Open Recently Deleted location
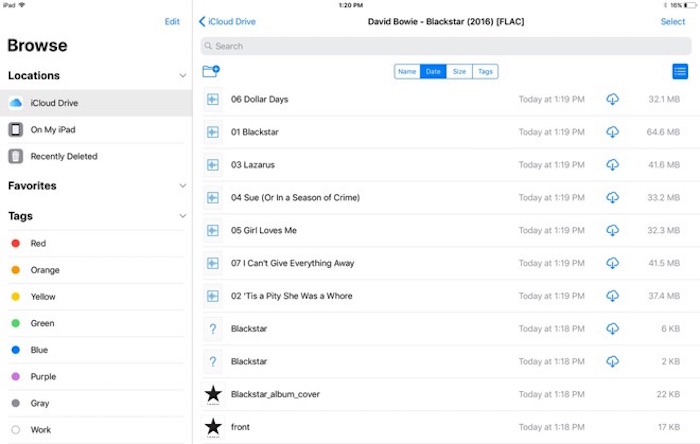 tap(96, 156)
